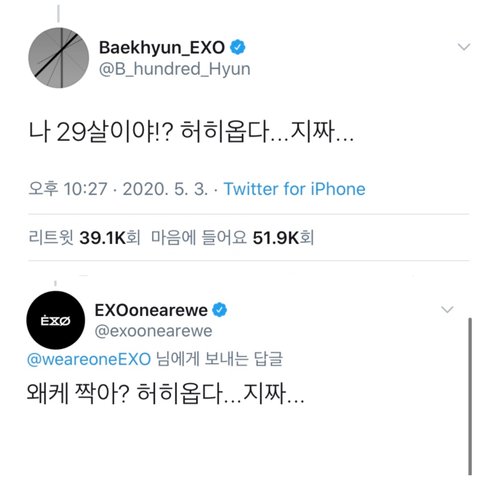Click EXOonearewe verified badge
Screen dimensions: 480x480
click(219, 310)
